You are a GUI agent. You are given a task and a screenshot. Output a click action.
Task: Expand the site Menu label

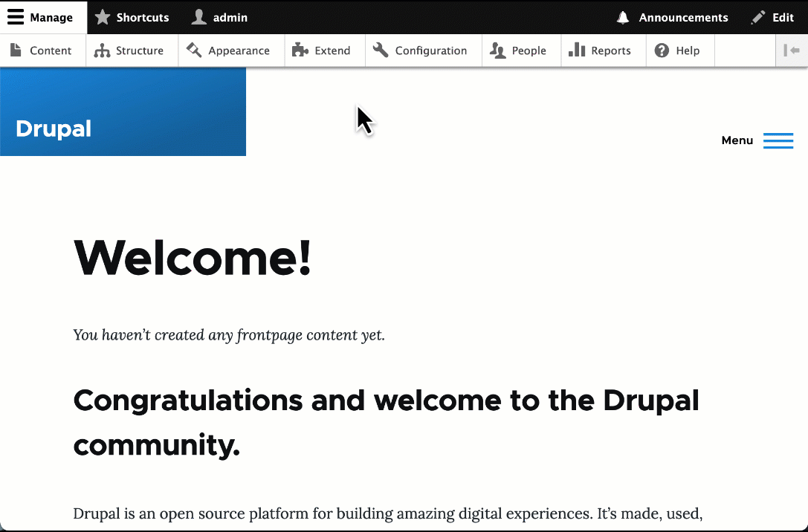(737, 140)
